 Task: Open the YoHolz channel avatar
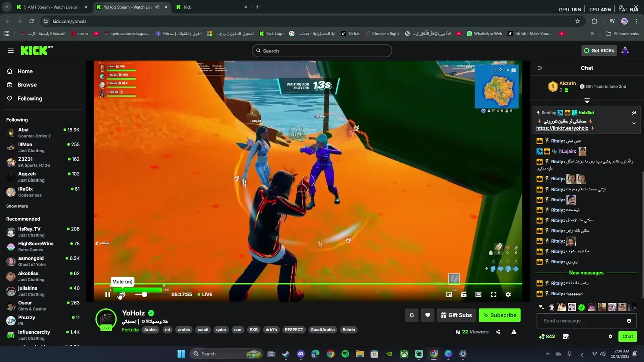(106, 319)
